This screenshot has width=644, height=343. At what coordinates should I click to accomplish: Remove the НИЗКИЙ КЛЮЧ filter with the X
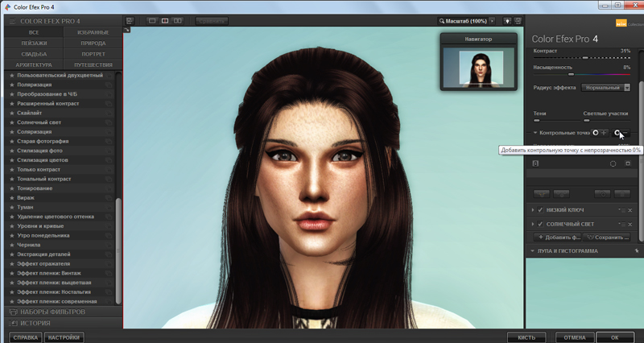pos(630,210)
